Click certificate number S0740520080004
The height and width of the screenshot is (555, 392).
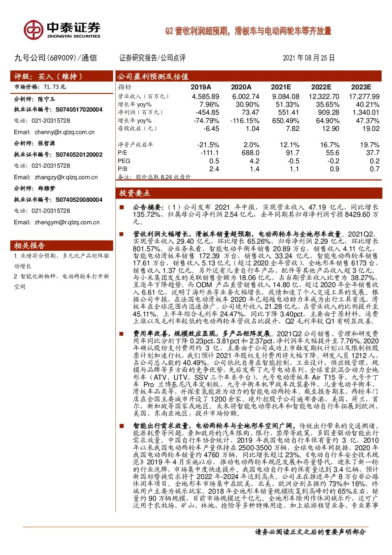click(x=79, y=200)
